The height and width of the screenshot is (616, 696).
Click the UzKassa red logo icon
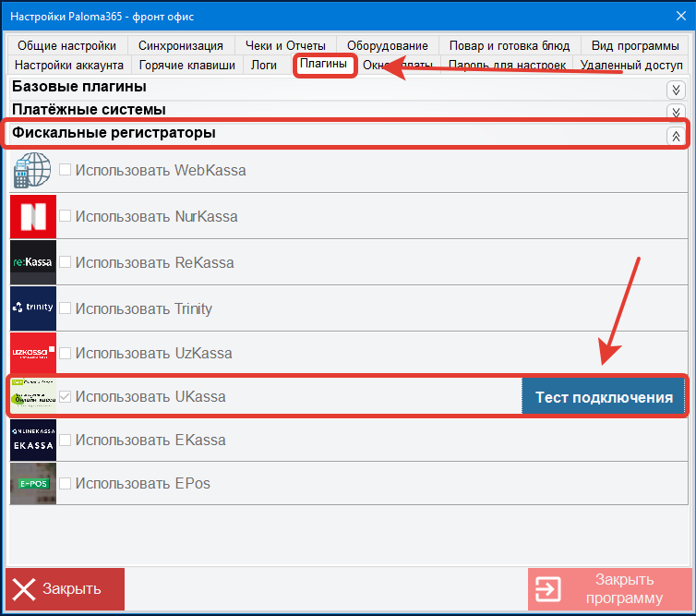tap(33, 354)
